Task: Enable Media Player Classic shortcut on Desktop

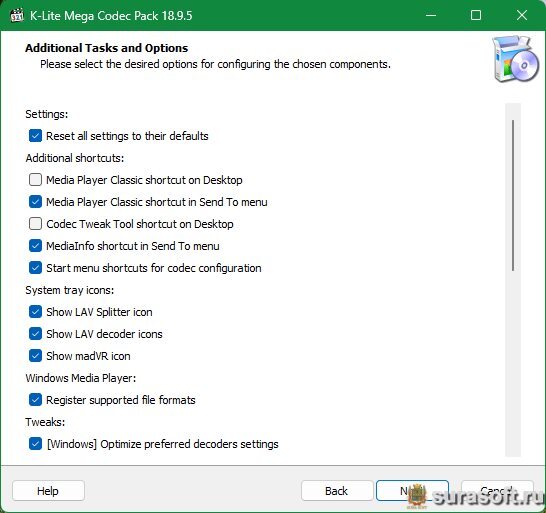Action: pyautogui.click(x=36, y=180)
